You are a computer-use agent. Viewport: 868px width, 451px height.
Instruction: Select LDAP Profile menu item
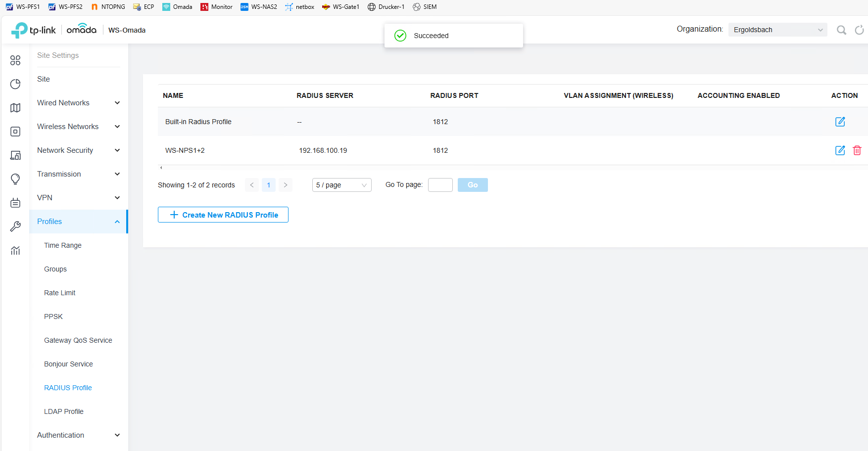[64, 411]
